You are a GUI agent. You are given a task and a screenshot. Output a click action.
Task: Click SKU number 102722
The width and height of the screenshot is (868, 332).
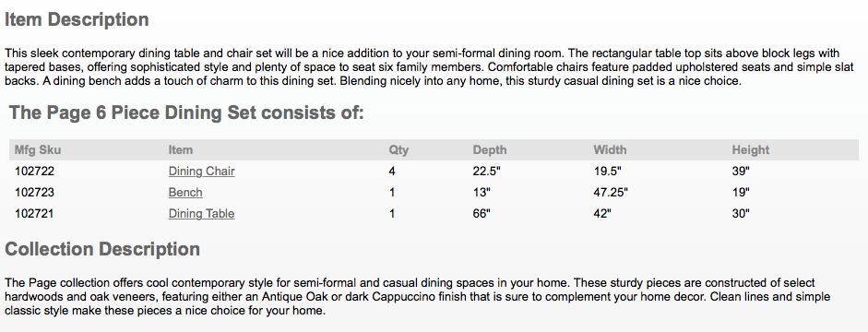[x=34, y=172]
